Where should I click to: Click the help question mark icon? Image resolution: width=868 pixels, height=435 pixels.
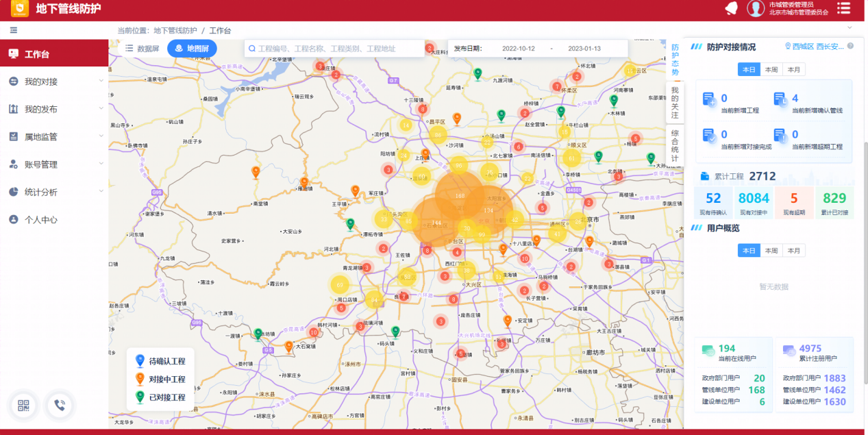[850, 47]
